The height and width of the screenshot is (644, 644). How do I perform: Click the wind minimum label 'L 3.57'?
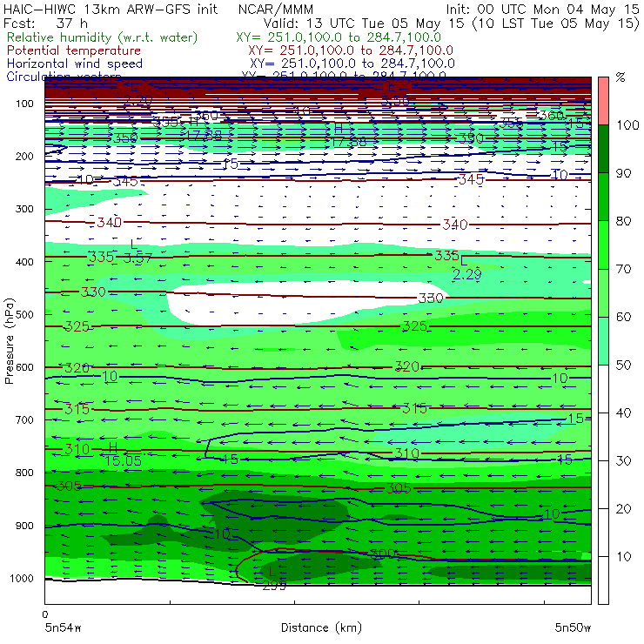(x=138, y=252)
